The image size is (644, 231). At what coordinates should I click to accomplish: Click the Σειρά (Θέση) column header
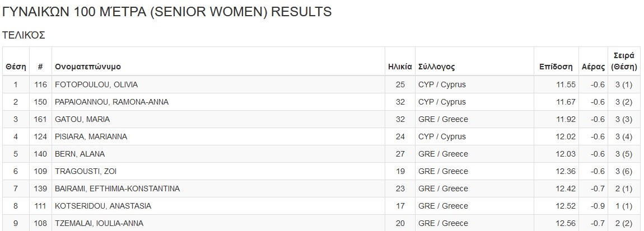pyautogui.click(x=624, y=61)
